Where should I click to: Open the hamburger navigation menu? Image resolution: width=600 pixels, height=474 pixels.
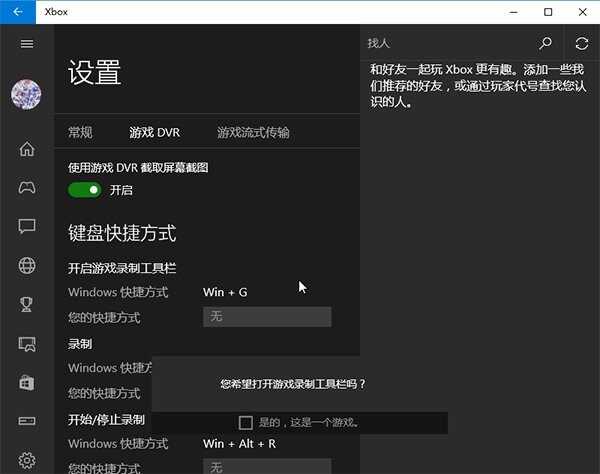[x=27, y=44]
